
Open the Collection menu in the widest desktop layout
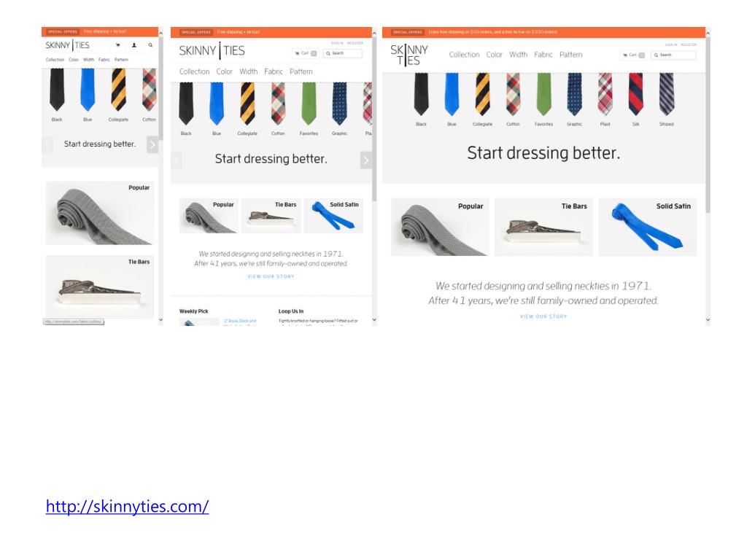pyautogui.click(x=464, y=55)
